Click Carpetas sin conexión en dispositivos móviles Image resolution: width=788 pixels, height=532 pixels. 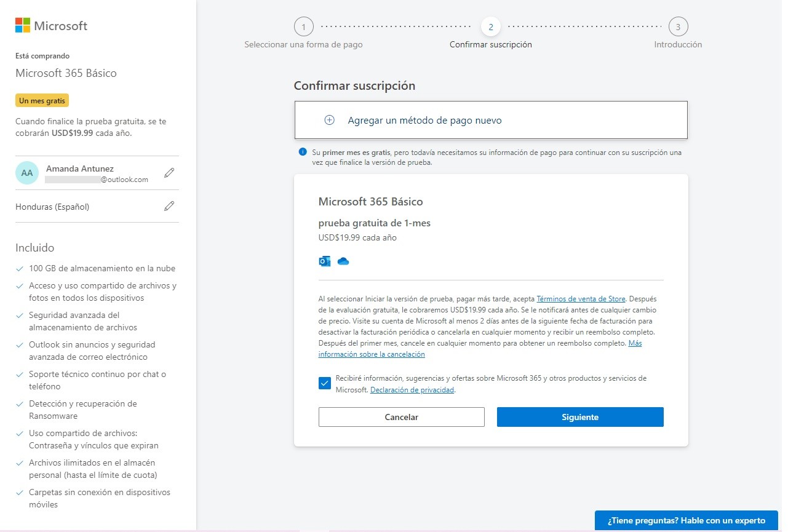click(100, 499)
